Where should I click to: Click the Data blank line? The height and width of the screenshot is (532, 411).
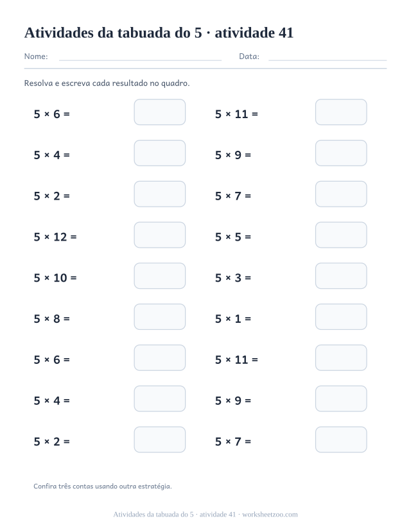[x=328, y=60]
